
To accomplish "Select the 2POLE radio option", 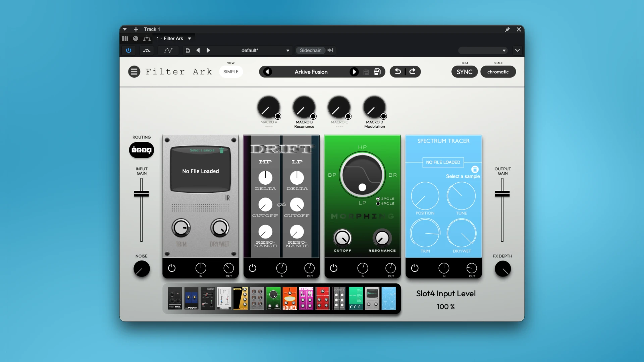I will coord(378,199).
